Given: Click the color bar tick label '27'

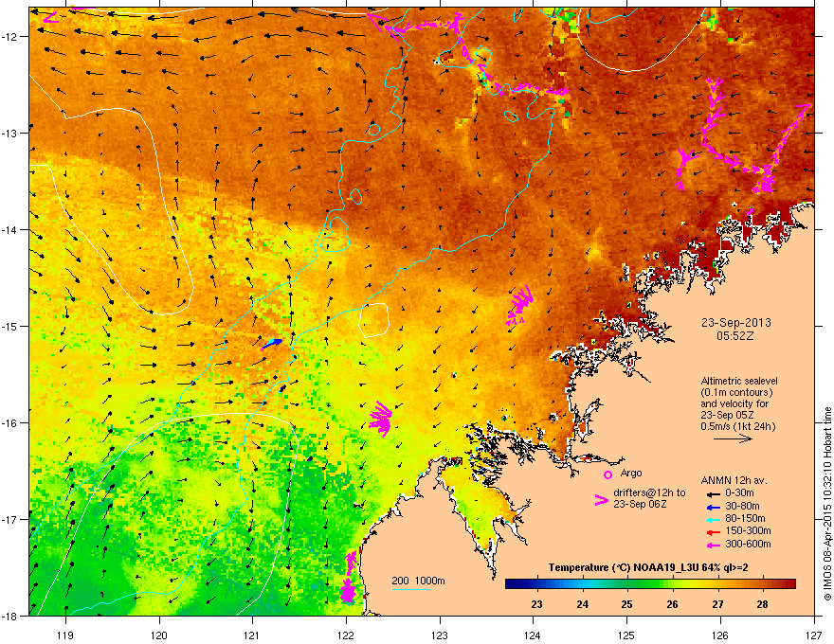Looking at the screenshot, I should click(718, 604).
